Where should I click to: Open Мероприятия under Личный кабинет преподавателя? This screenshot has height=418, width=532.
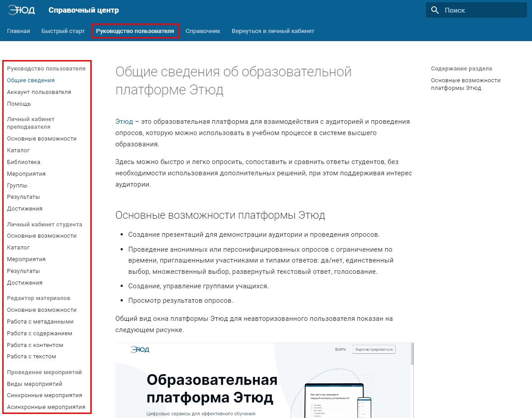pyautogui.click(x=26, y=174)
